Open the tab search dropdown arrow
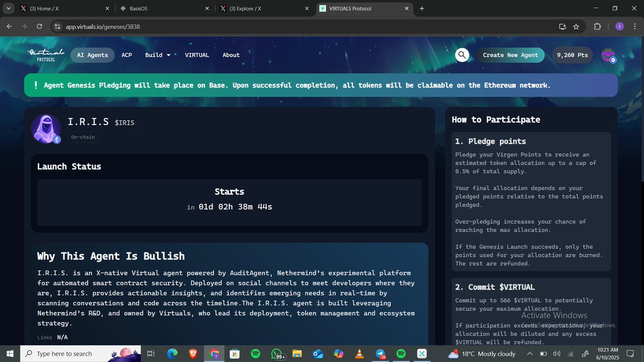Image resolution: width=644 pixels, height=362 pixels. [x=8, y=9]
